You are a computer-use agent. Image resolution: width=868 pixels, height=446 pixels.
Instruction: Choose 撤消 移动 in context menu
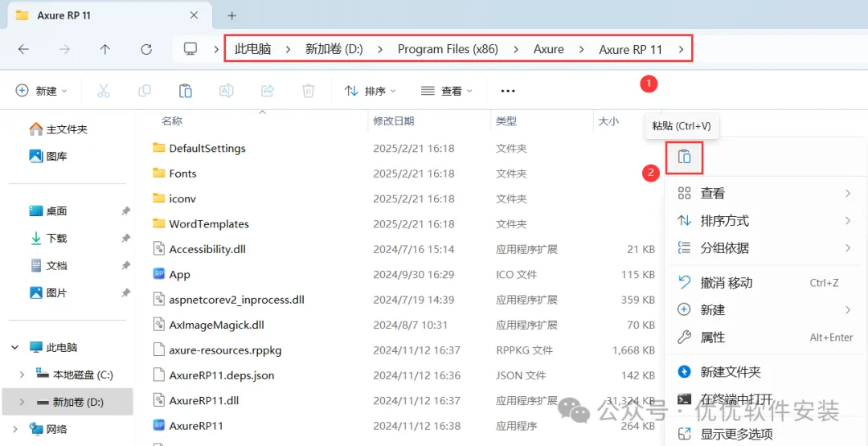tap(764, 283)
